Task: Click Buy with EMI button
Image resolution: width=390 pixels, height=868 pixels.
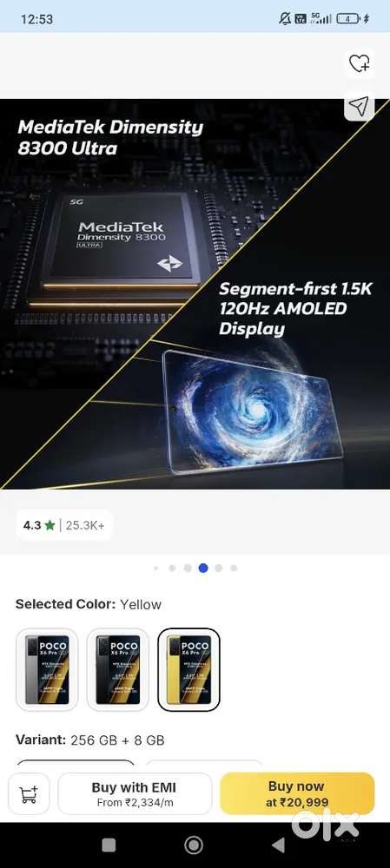Action: coord(135,794)
